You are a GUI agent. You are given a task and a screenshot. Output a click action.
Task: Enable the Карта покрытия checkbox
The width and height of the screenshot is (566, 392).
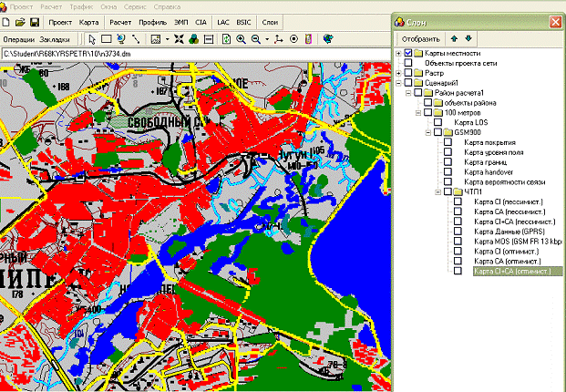448,143
